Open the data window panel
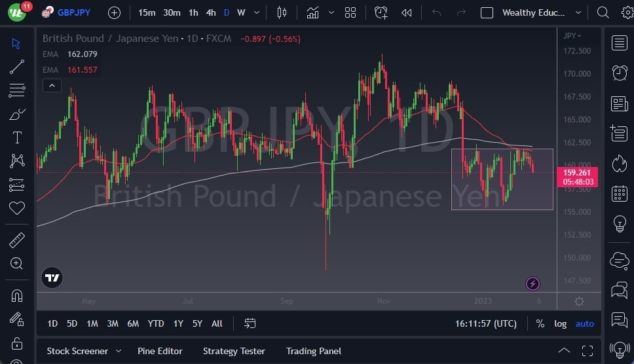This screenshot has width=634, height=364. 620,134
